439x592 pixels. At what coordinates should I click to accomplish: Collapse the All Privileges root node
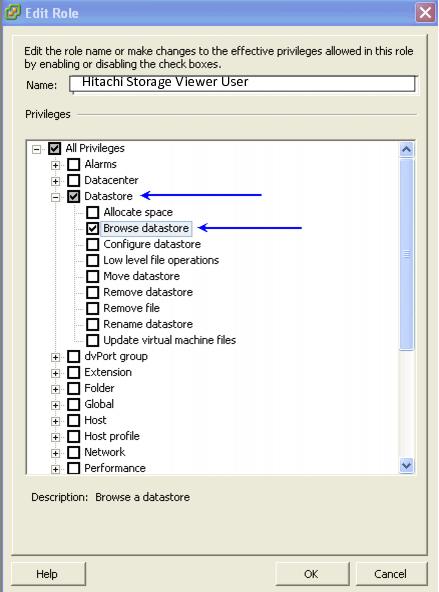click(x=36, y=149)
